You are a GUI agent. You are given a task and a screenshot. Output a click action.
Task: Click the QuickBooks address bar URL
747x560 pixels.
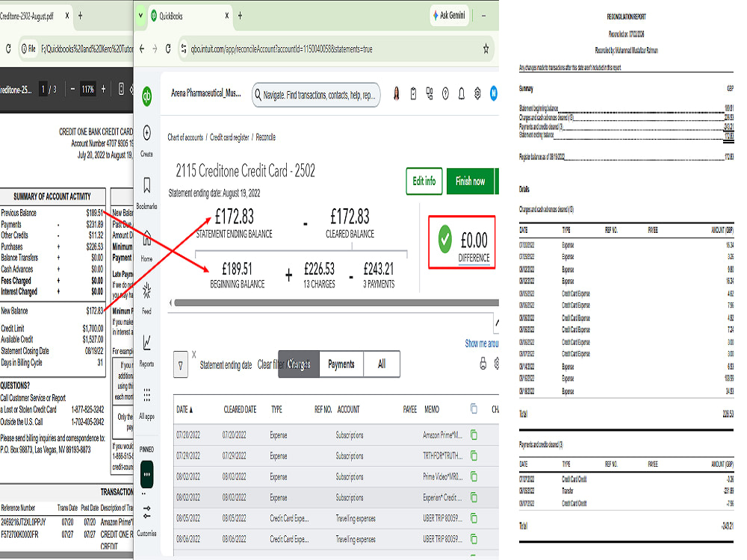pos(281,49)
